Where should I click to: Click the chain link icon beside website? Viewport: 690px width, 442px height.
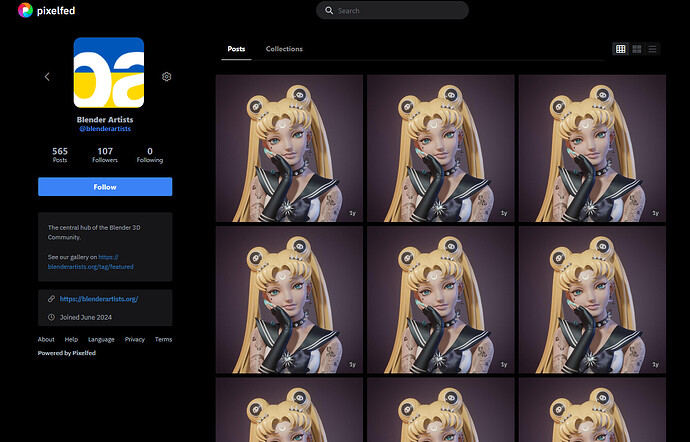(x=51, y=298)
